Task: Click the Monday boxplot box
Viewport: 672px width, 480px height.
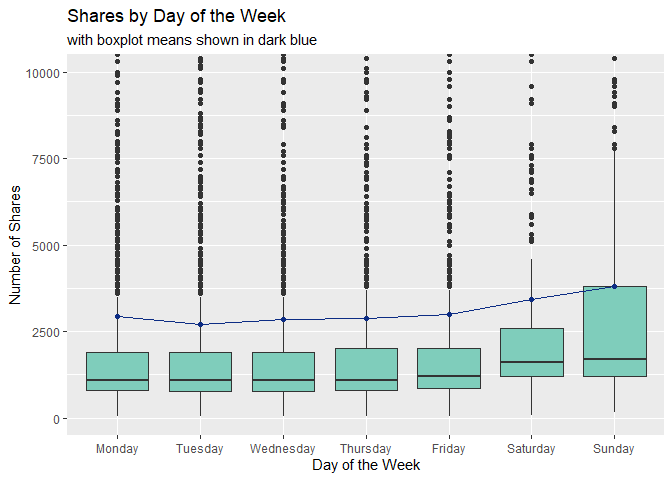Action: (118, 371)
